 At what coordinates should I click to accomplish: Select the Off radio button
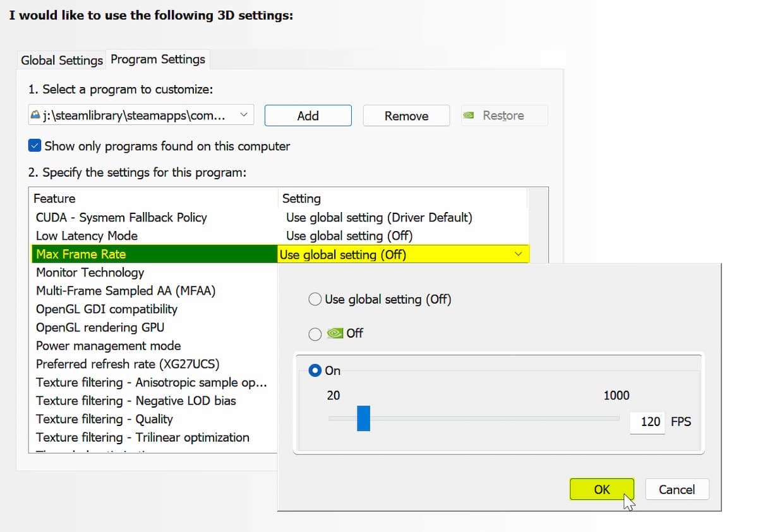coord(315,334)
